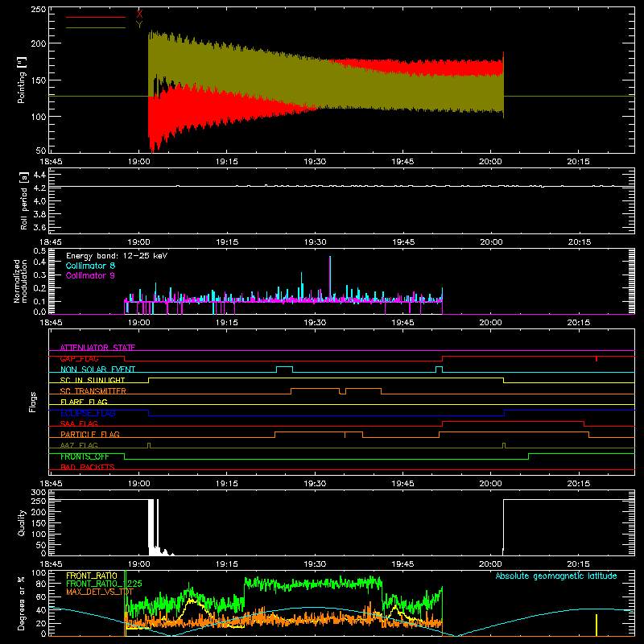Click the 150 value on Pointing axis
This screenshot has width=644, height=644.
coord(39,80)
